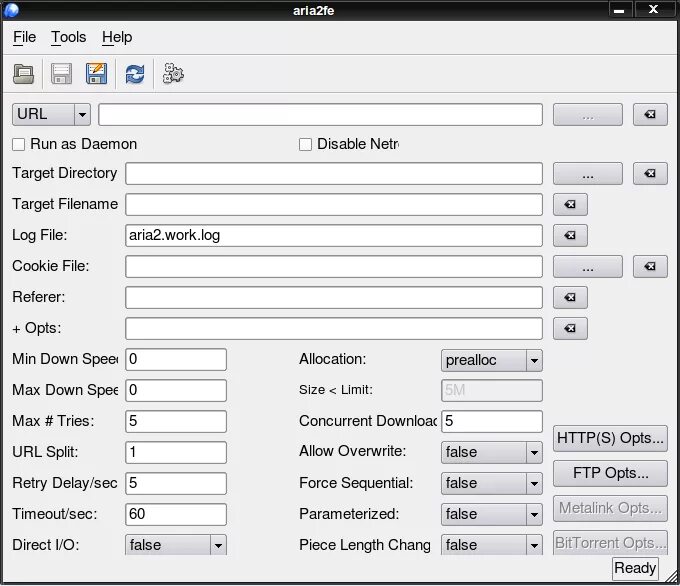Screen dimensions: 680x586
Task: Open the Direct I/O dropdown
Action: click(x=176, y=545)
